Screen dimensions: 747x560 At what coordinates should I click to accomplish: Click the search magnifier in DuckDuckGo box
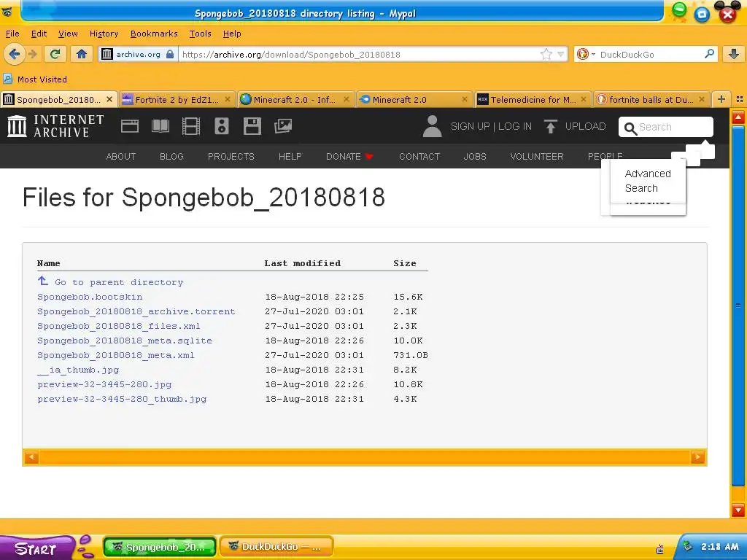point(709,54)
